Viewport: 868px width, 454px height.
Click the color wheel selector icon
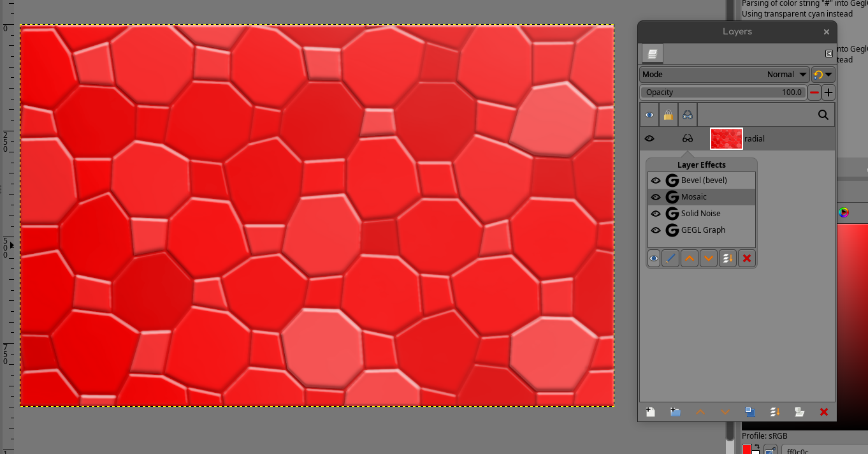pyautogui.click(x=844, y=213)
